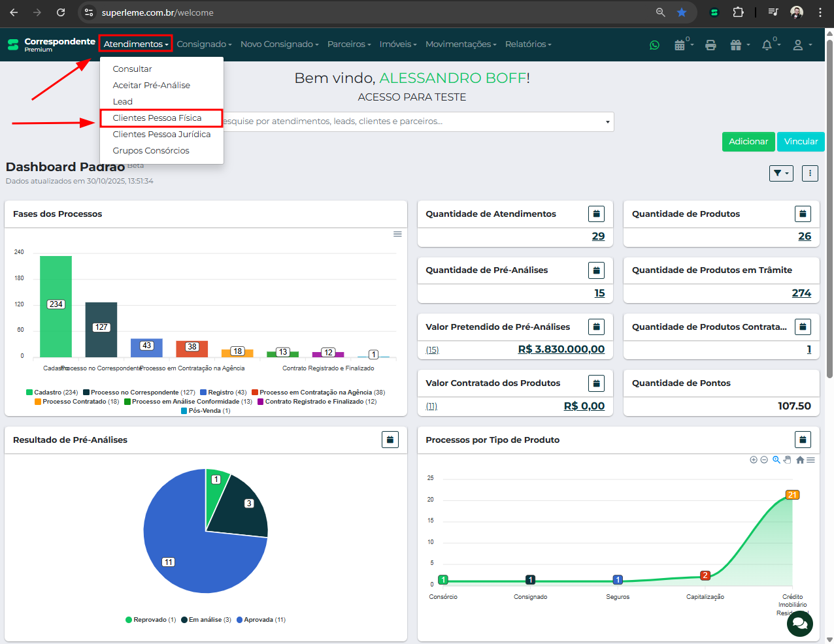
Task: Select Clientes Pessoa Física menu entry
Action: pyautogui.click(x=157, y=118)
